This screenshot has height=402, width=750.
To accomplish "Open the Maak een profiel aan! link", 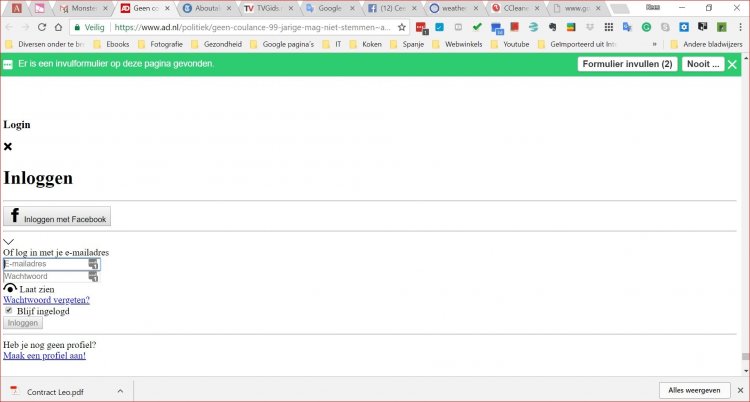I will pos(44,356).
